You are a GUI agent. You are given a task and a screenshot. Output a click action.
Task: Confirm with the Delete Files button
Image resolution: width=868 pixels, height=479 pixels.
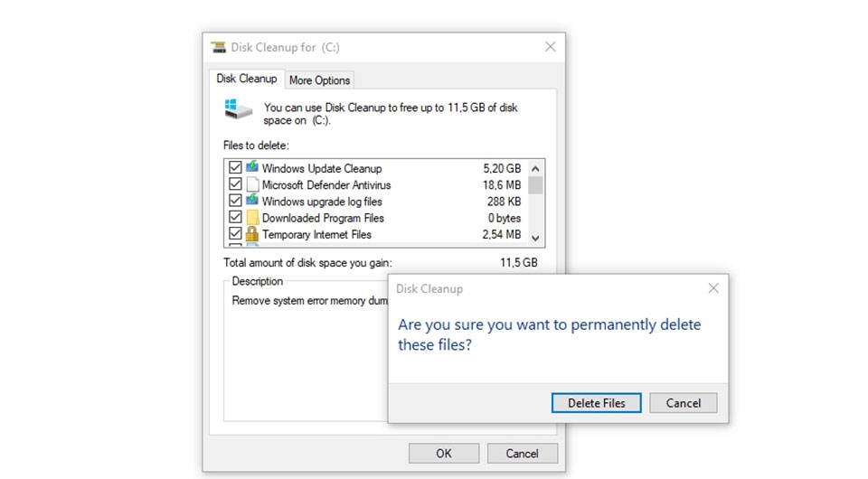[x=596, y=403]
